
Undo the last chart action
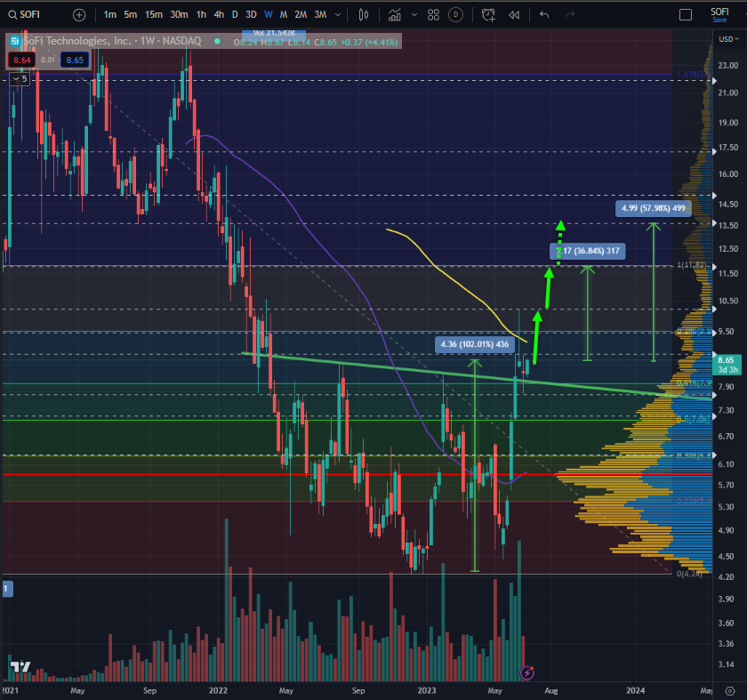544,15
